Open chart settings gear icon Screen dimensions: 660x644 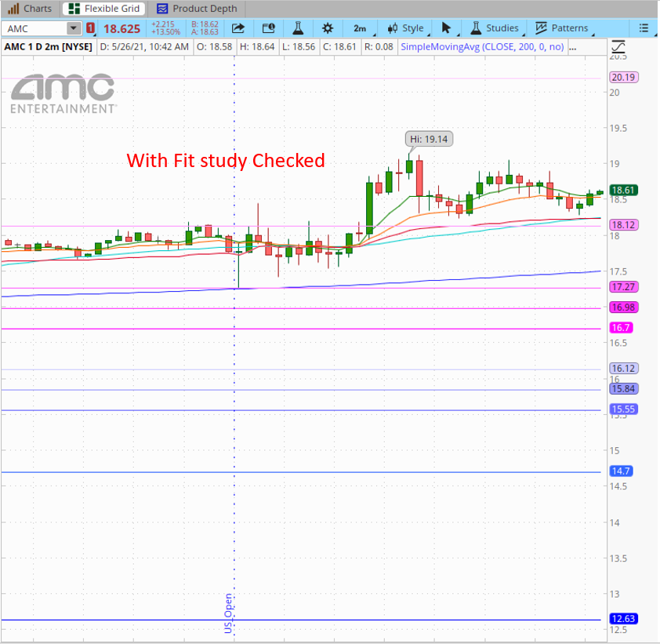tap(328, 28)
